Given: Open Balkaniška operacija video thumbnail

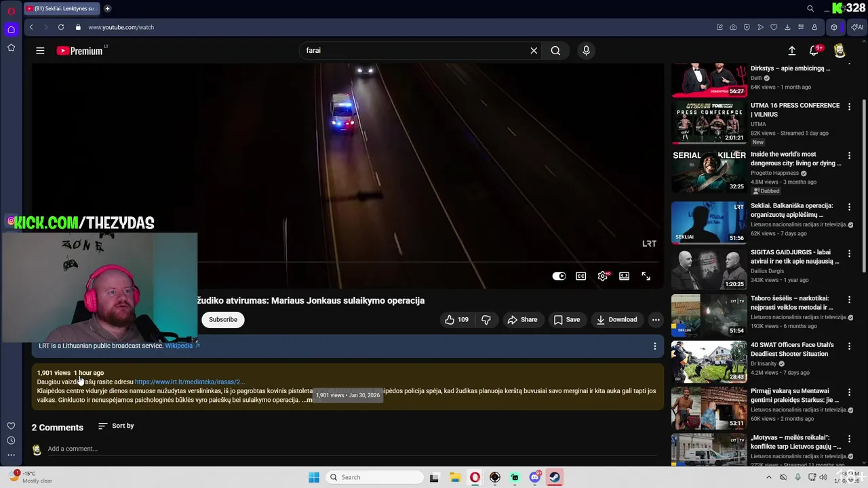Looking at the screenshot, I should coord(709,222).
